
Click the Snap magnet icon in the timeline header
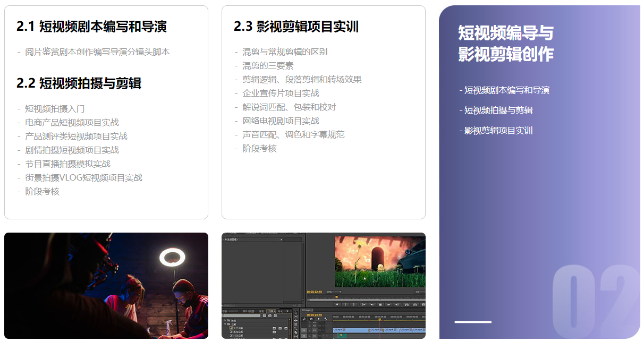coord(304,319)
